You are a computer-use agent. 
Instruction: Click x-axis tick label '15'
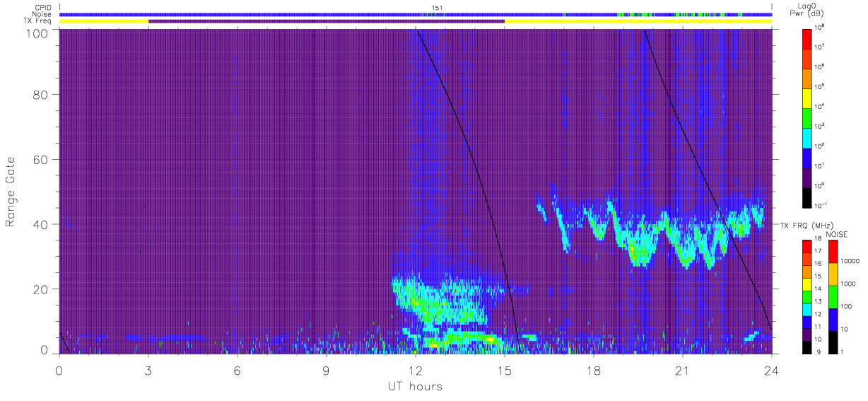pos(505,370)
